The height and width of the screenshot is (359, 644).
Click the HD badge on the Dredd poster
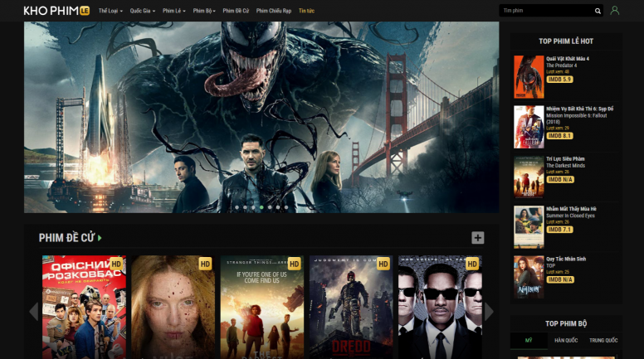(383, 264)
